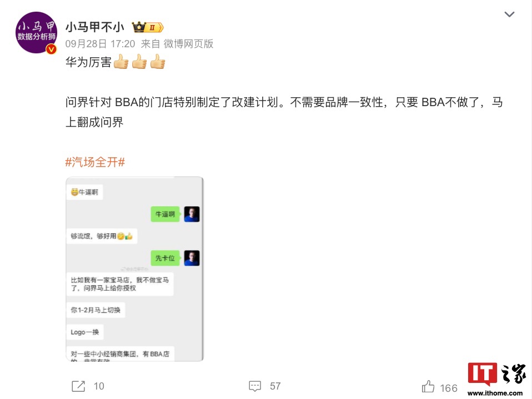Click the 微博网页版 source link
The image size is (532, 399).
[x=188, y=44]
